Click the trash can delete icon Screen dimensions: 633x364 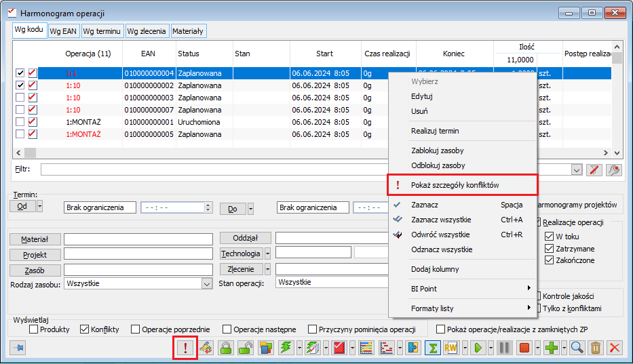point(596,348)
